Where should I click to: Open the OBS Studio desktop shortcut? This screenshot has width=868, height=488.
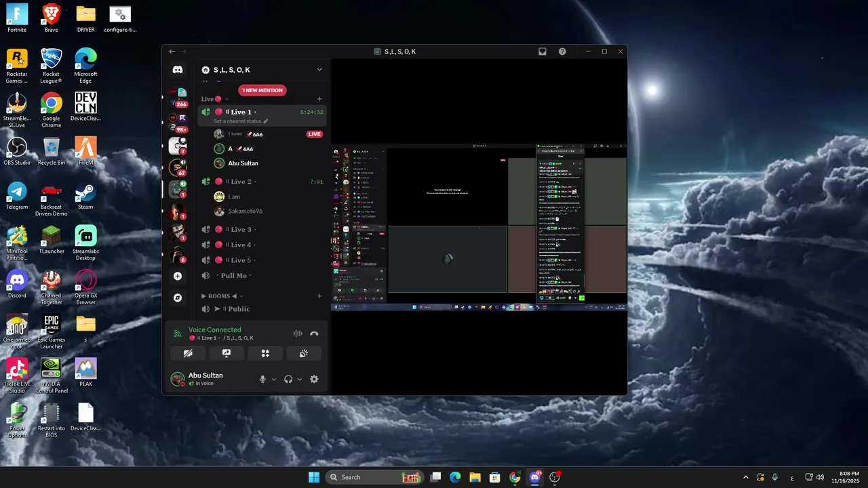point(17,152)
